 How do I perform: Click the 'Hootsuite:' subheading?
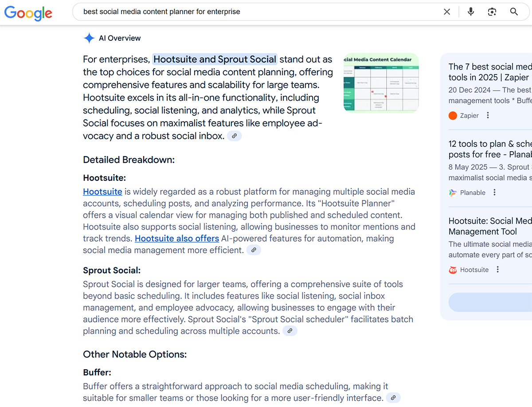pos(105,178)
